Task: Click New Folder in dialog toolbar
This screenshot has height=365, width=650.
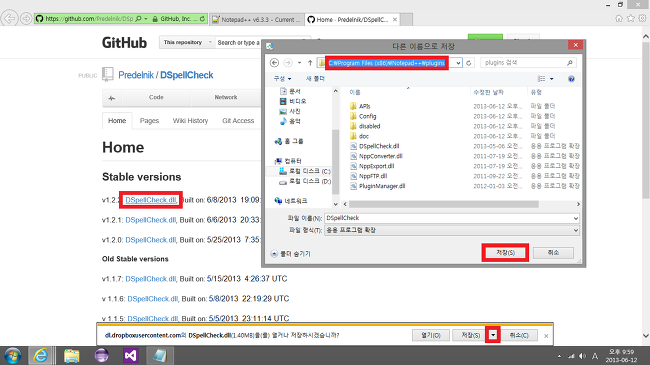Action: tap(315, 79)
